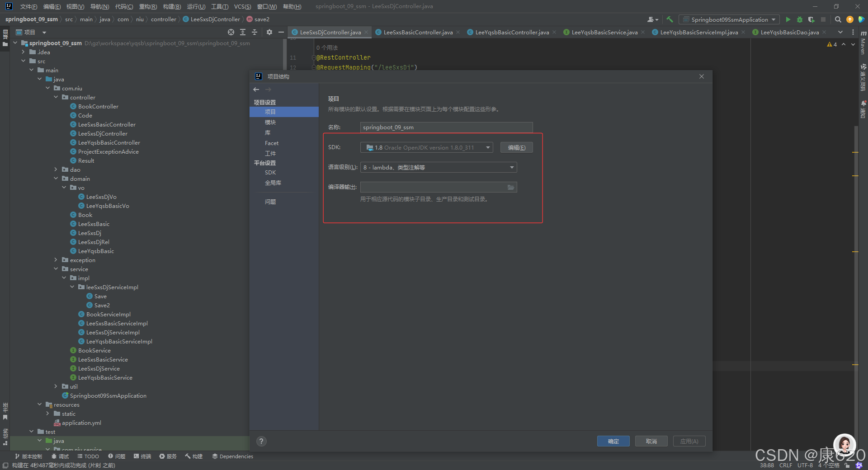This screenshot has width=868, height=470.
Task: Open the SDK selection dropdown showing 1.8 Oracle OpenJDK
Action: click(487, 147)
